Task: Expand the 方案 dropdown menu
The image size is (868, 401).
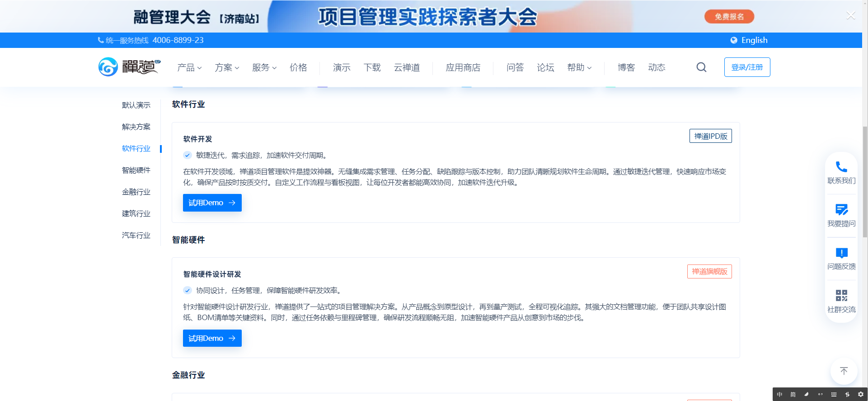Action: pyautogui.click(x=227, y=67)
